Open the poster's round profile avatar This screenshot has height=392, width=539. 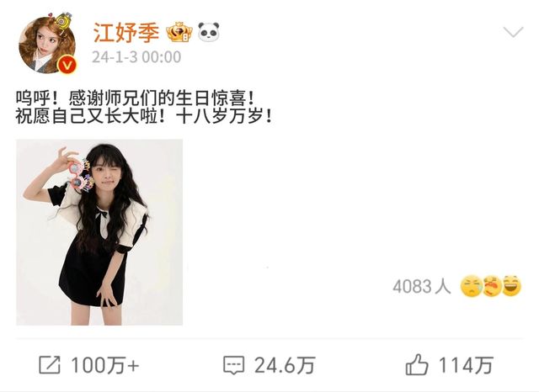(47, 45)
